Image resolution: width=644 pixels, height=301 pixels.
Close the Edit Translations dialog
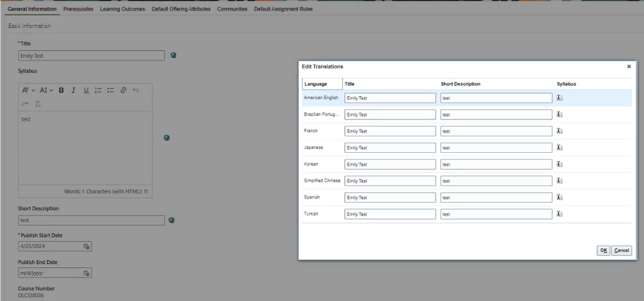click(629, 66)
